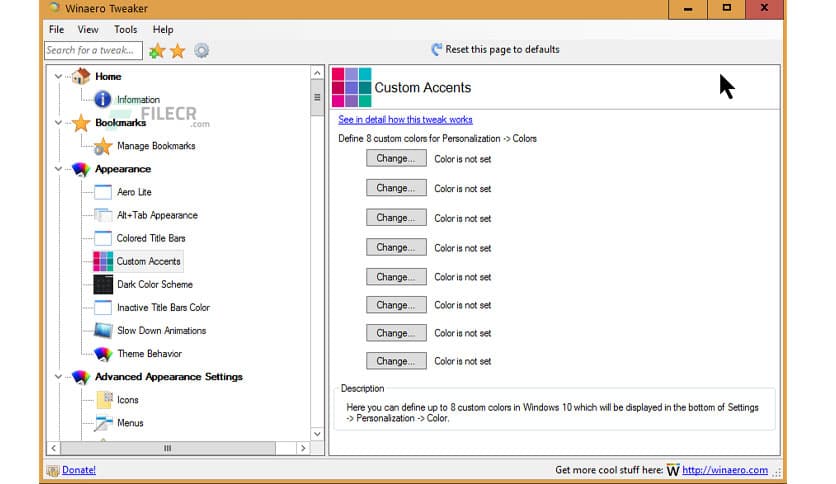836x484 pixels.
Task: Click the fourth Change... button
Action: [396, 247]
